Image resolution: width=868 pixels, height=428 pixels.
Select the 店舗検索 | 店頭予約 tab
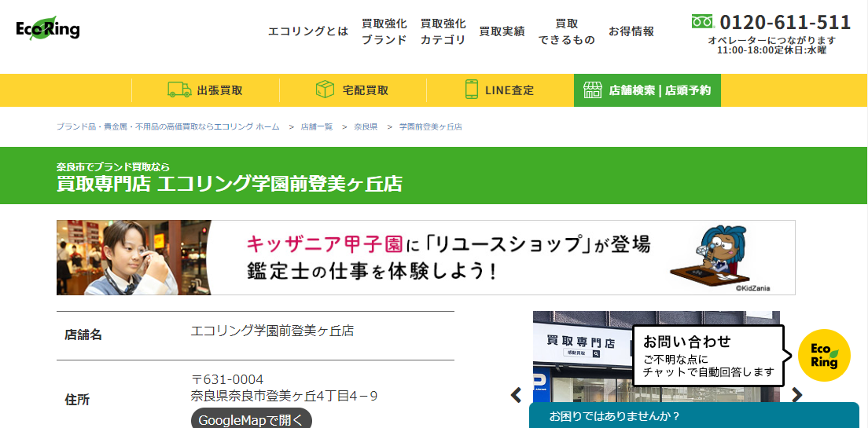pyautogui.click(x=647, y=90)
